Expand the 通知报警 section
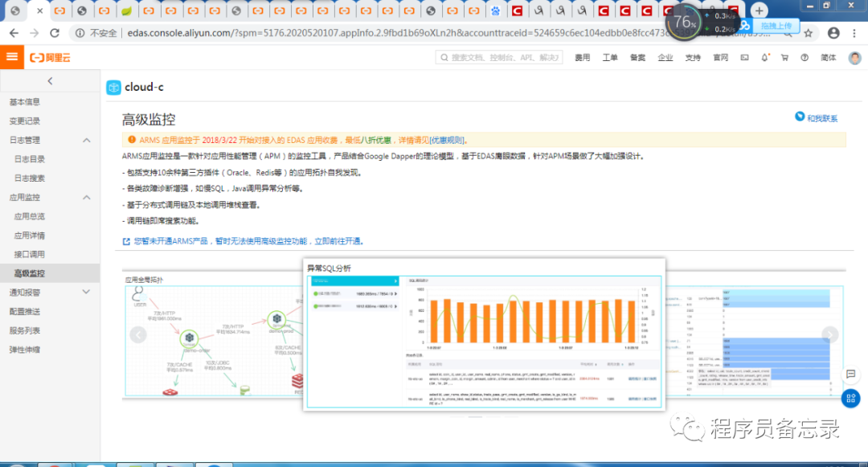The width and height of the screenshot is (868, 467). tap(86, 292)
